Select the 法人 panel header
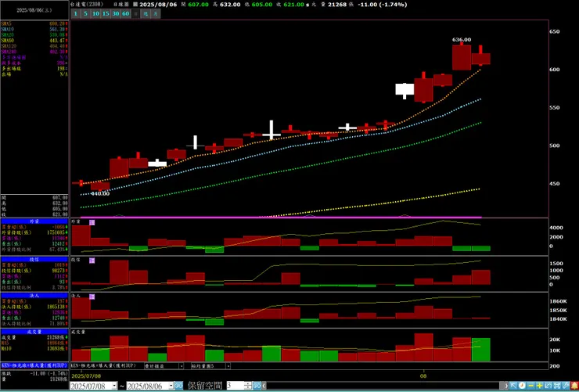The height and width of the screenshot is (392, 579). pos(34,296)
